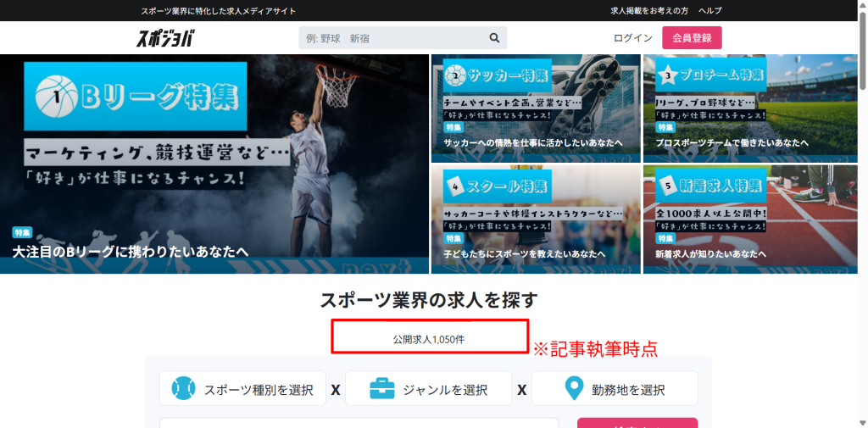Open 求人掲載をお考えの方 link
Image resolution: width=868 pixels, height=428 pixels.
tap(649, 10)
